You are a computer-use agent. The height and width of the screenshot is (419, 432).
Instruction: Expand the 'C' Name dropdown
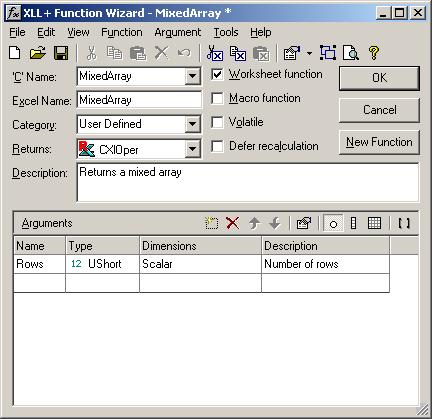[x=192, y=76]
